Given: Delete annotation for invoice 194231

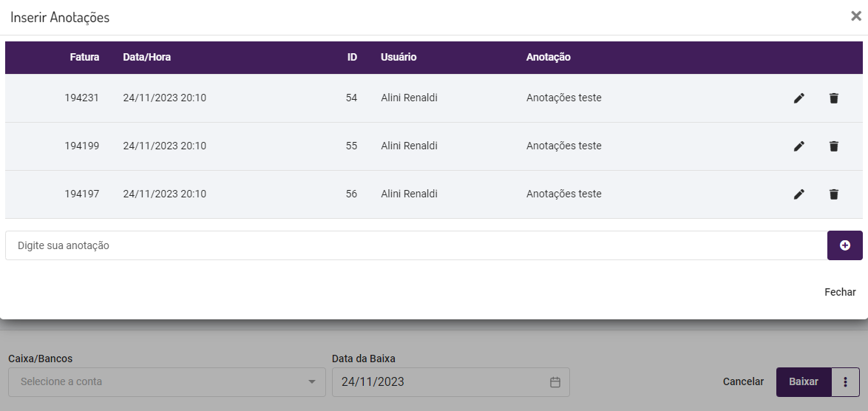Looking at the screenshot, I should click(x=833, y=98).
